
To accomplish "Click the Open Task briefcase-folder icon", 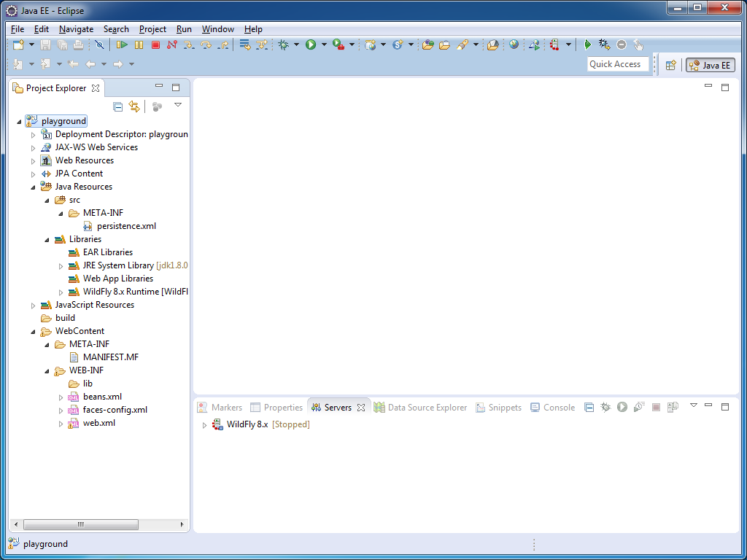I will pyautogui.click(x=444, y=44).
